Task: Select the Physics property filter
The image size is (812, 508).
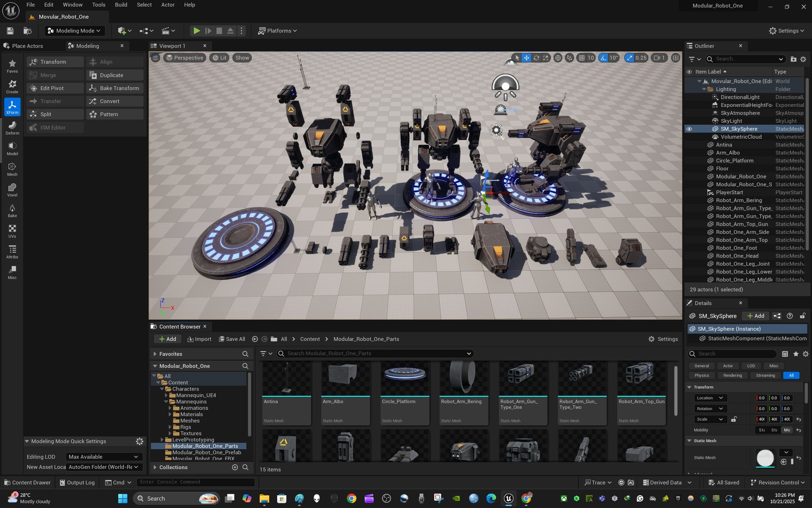Action: point(702,375)
